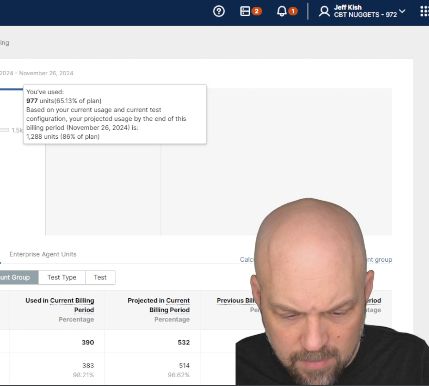Click the billing period date range text

pyautogui.click(x=37, y=73)
